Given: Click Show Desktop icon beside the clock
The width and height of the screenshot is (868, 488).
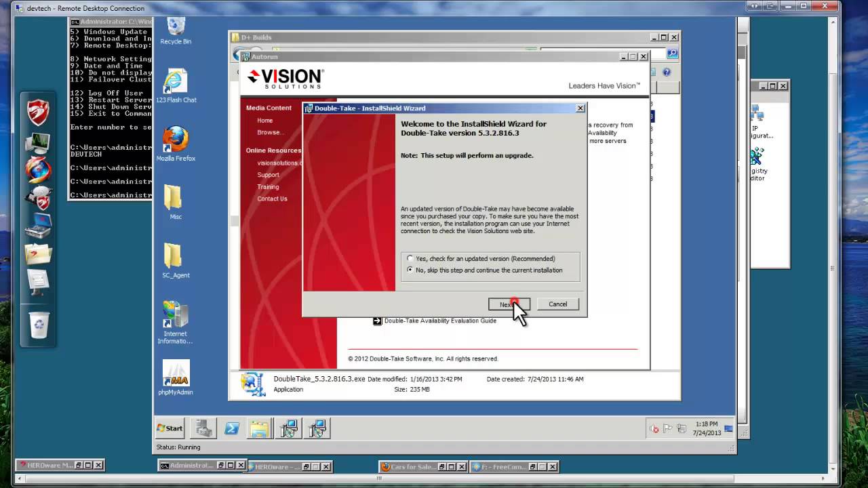Looking at the screenshot, I should [729, 429].
